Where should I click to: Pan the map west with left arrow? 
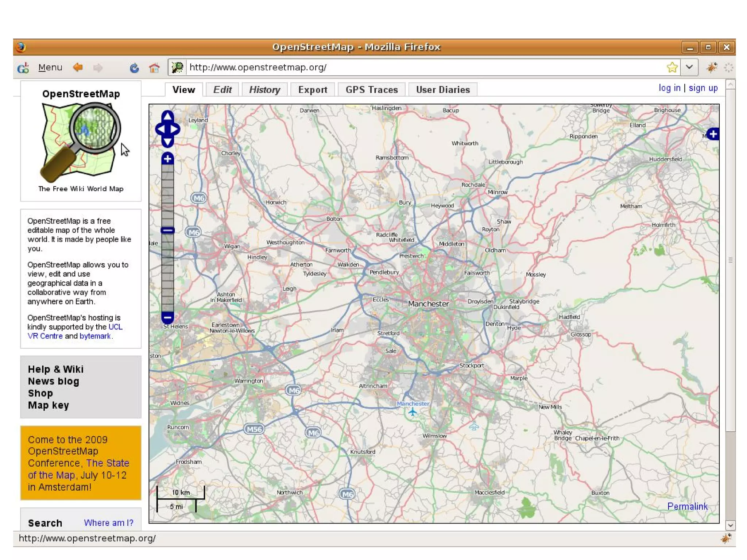coord(160,129)
